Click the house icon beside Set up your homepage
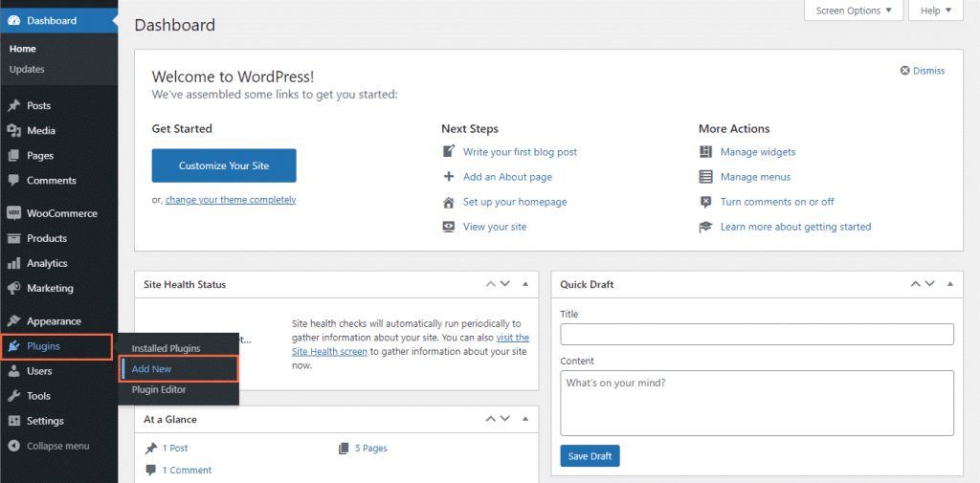 [448, 202]
